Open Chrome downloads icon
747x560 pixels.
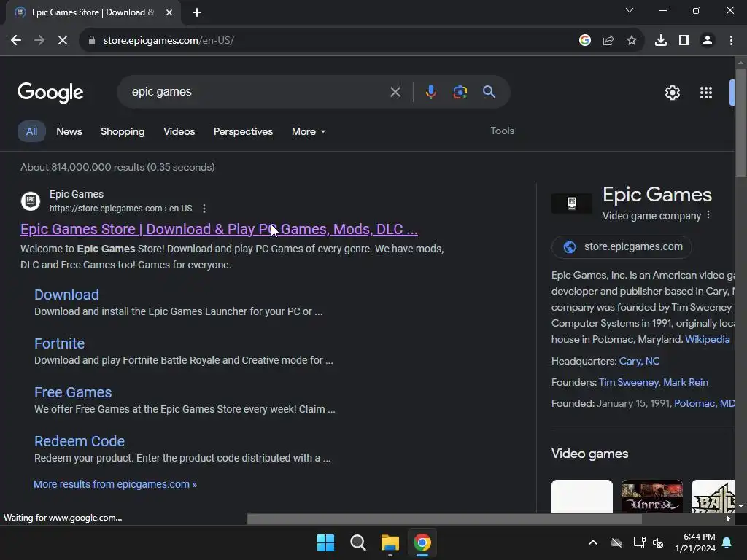tap(661, 41)
